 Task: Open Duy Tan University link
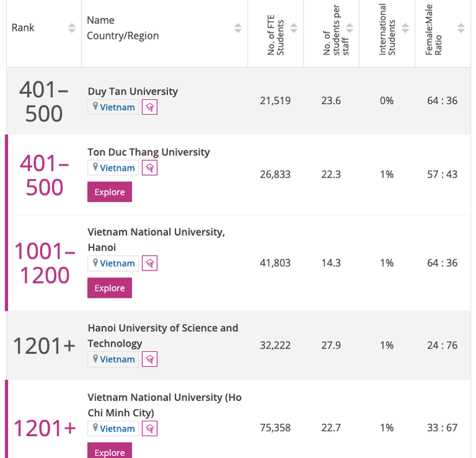133,91
